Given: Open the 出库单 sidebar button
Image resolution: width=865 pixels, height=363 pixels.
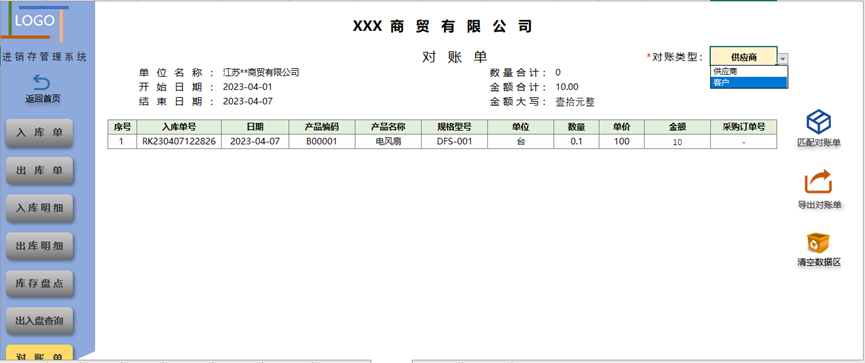Looking at the screenshot, I should [x=39, y=170].
